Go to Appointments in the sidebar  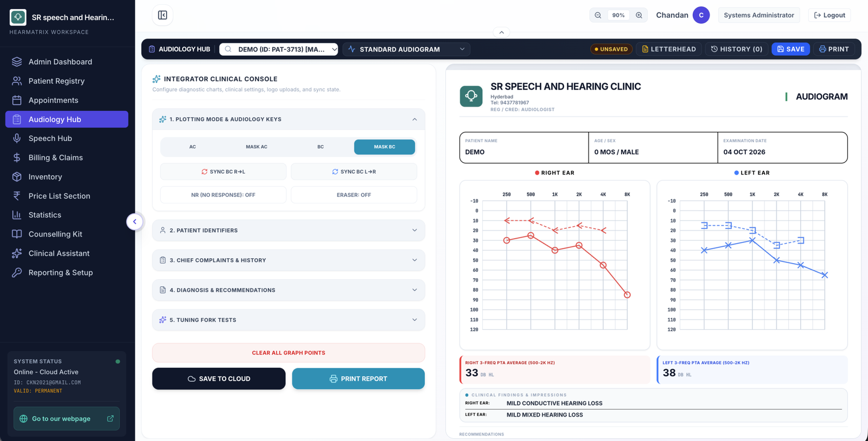(x=67, y=100)
